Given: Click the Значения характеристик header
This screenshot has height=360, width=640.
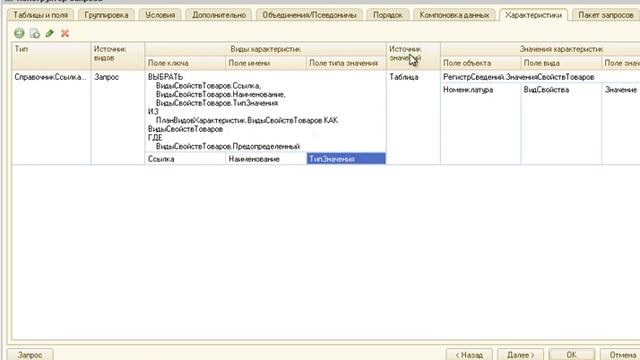Looking at the screenshot, I should 540,49.
